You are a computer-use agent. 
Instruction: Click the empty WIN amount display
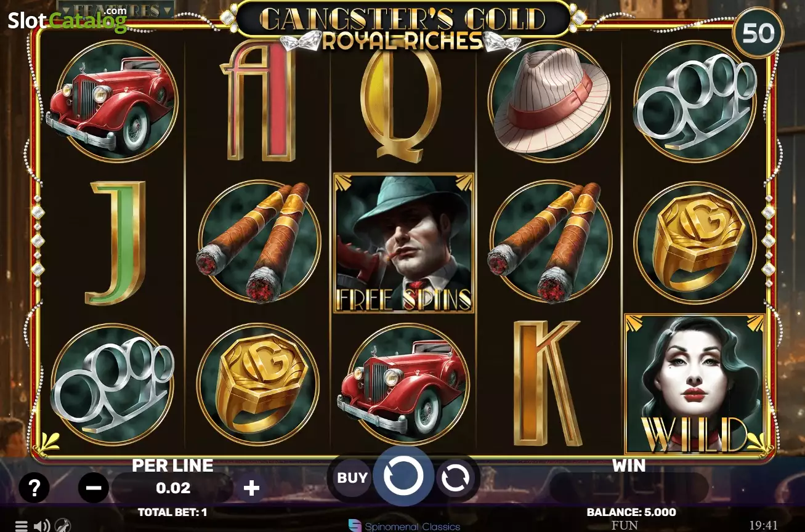tap(629, 487)
